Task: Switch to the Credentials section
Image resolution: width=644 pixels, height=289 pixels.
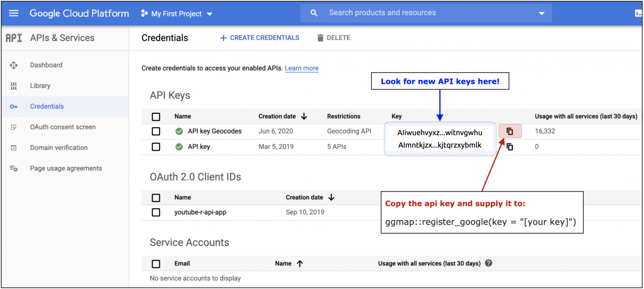Action: pos(47,106)
